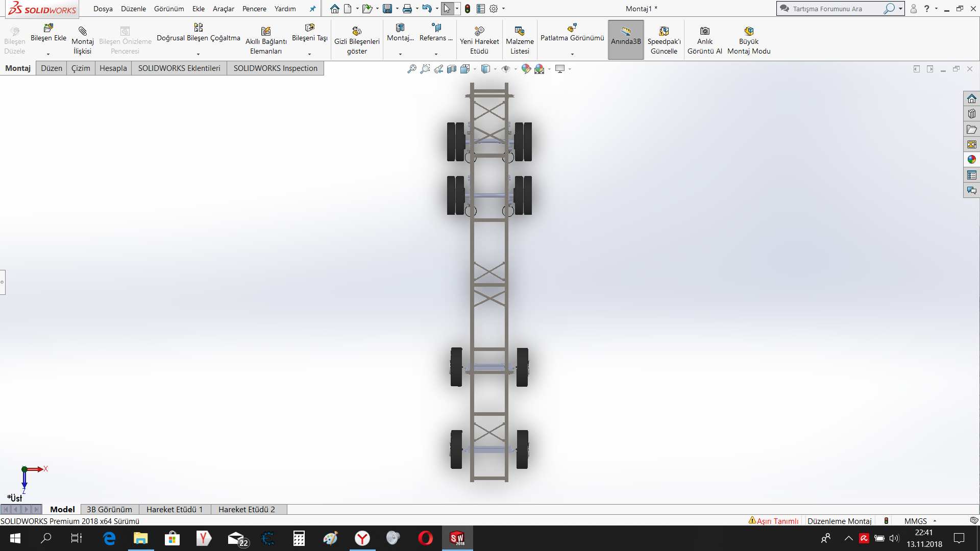The width and height of the screenshot is (980, 551).
Task: Click Düzenleme Montaj status text
Action: (839, 521)
